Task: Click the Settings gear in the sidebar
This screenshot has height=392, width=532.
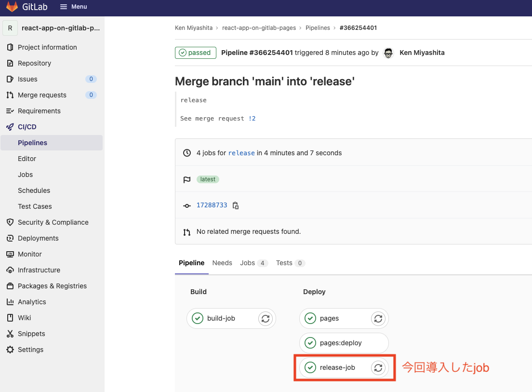Action: [x=10, y=350]
